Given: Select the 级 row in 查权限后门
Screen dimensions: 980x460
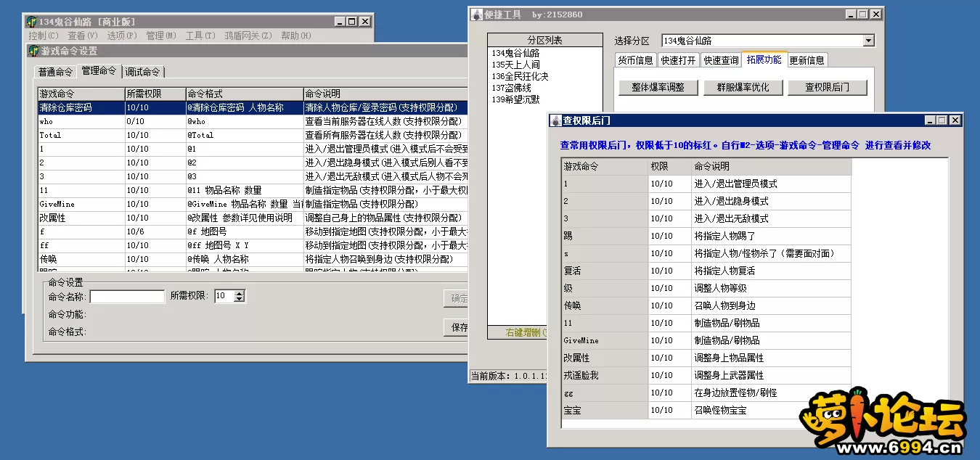Looking at the screenshot, I should pyautogui.click(x=706, y=288).
